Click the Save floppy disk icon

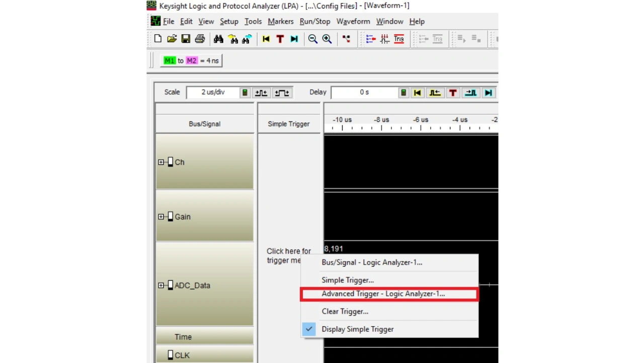click(186, 39)
